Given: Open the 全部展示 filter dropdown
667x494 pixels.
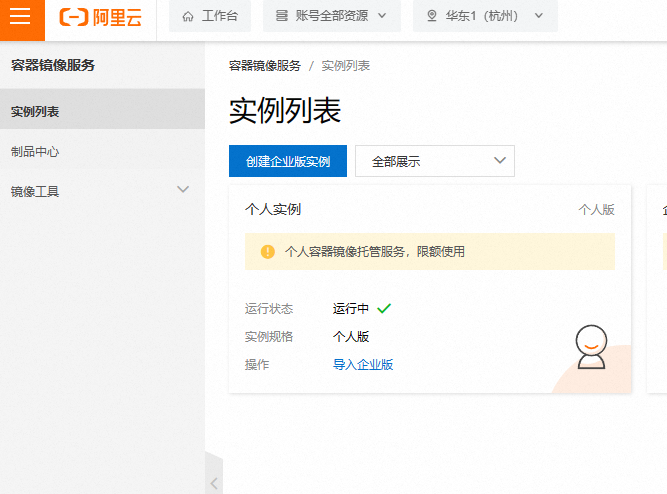Looking at the screenshot, I should tap(435, 161).
